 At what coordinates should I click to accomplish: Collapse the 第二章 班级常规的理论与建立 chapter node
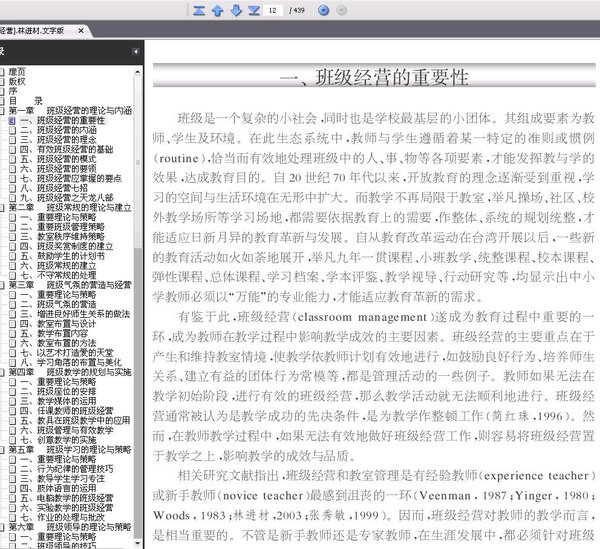pos(2,208)
